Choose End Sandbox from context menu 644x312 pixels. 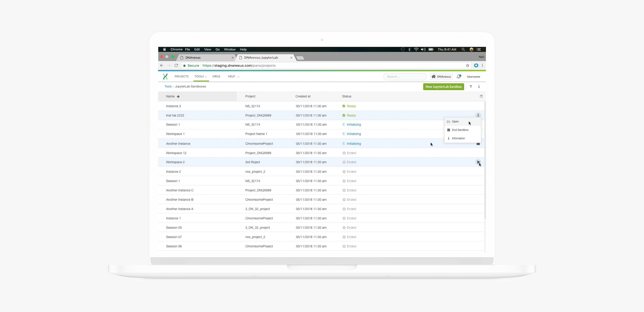[x=460, y=130]
